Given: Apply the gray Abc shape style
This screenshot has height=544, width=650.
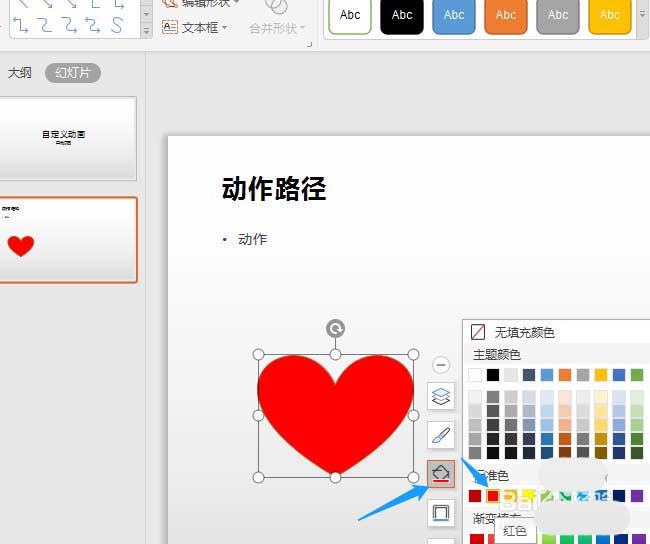Looking at the screenshot, I should tap(558, 15).
